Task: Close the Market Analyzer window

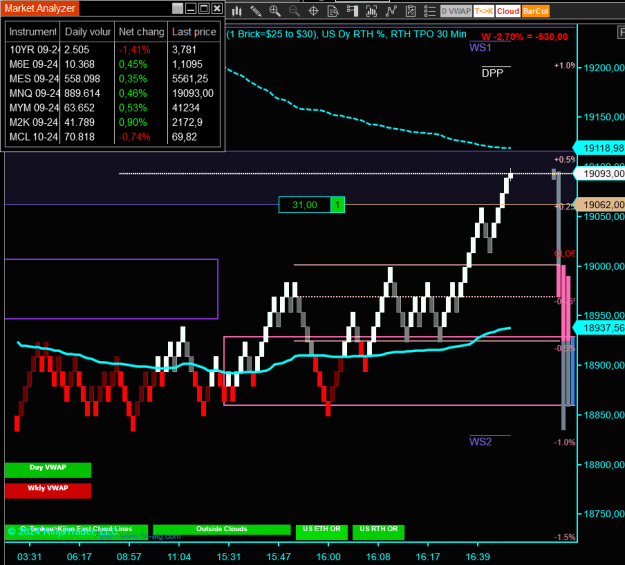Action: point(217,8)
